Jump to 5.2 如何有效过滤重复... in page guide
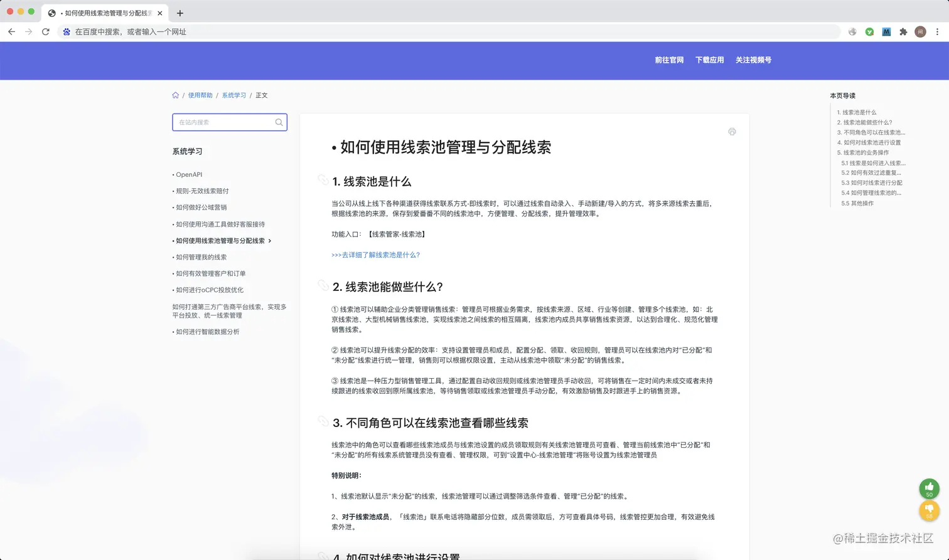 [871, 173]
